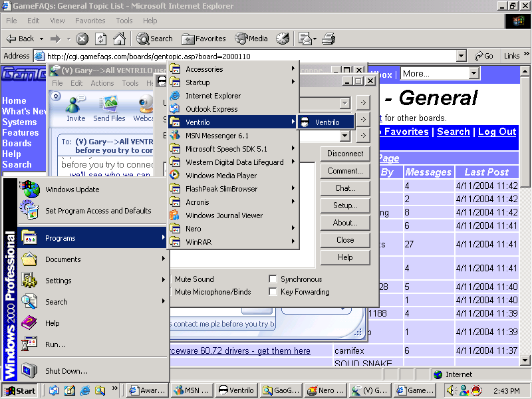Open the Back button history dropdown arrow
The height and width of the screenshot is (399, 532).
41,39
